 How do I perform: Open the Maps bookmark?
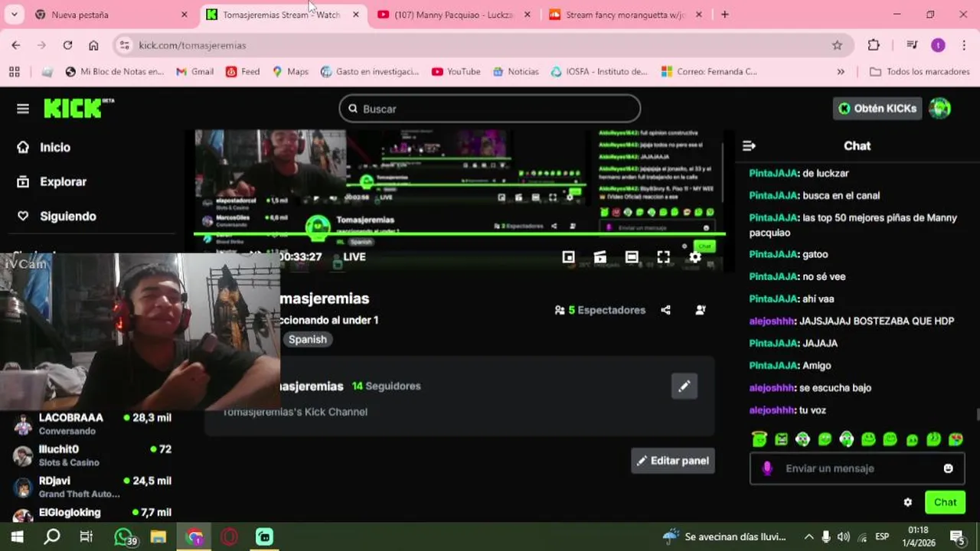point(290,71)
